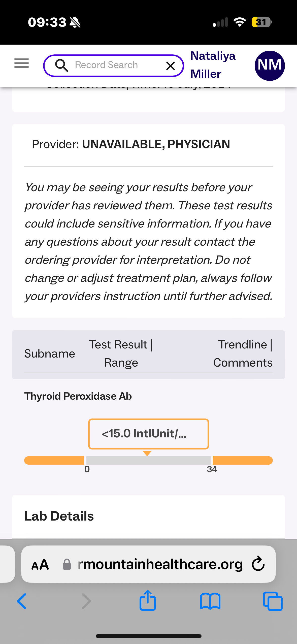This screenshot has width=297, height=644.
Task: Select the Lab Details section heading
Action: click(x=59, y=516)
